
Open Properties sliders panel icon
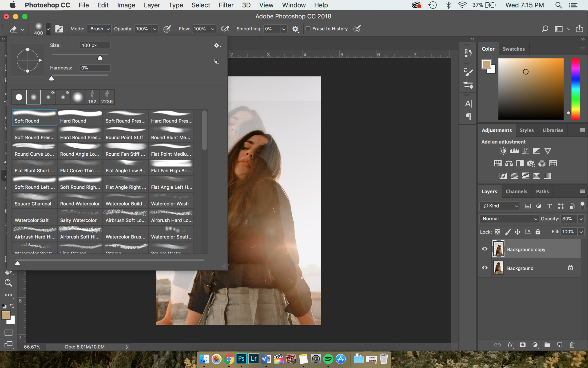point(468,85)
